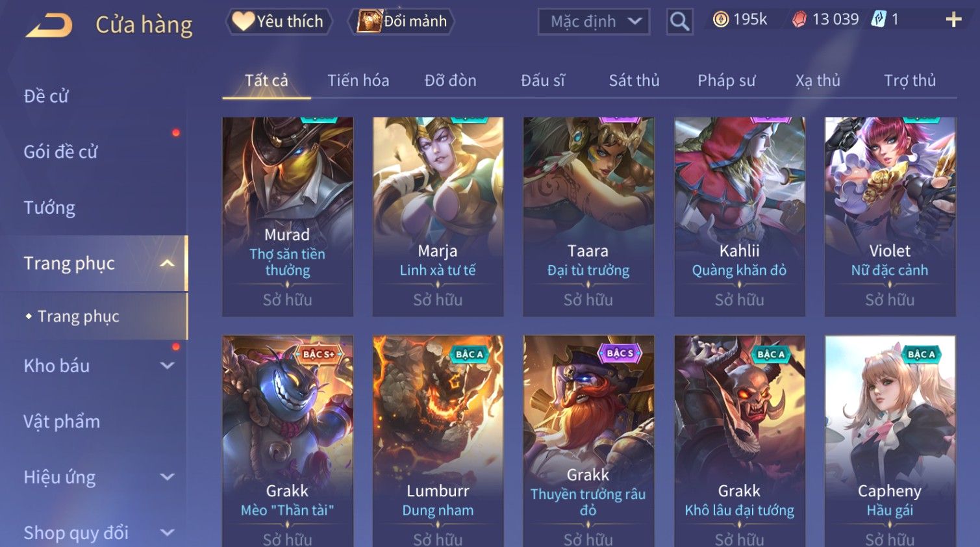This screenshot has width=980, height=547.
Task: Check the gold coin balance icon
Action: point(721,19)
